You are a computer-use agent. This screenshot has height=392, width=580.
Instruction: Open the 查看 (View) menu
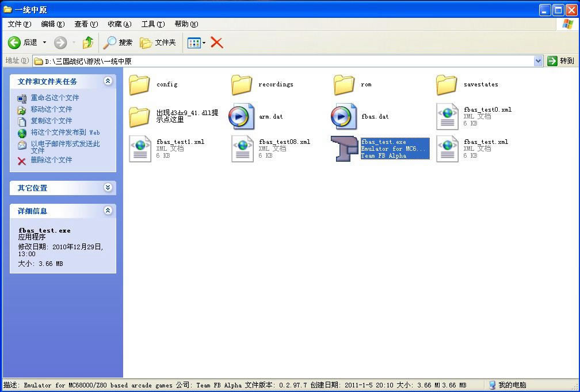(x=86, y=24)
